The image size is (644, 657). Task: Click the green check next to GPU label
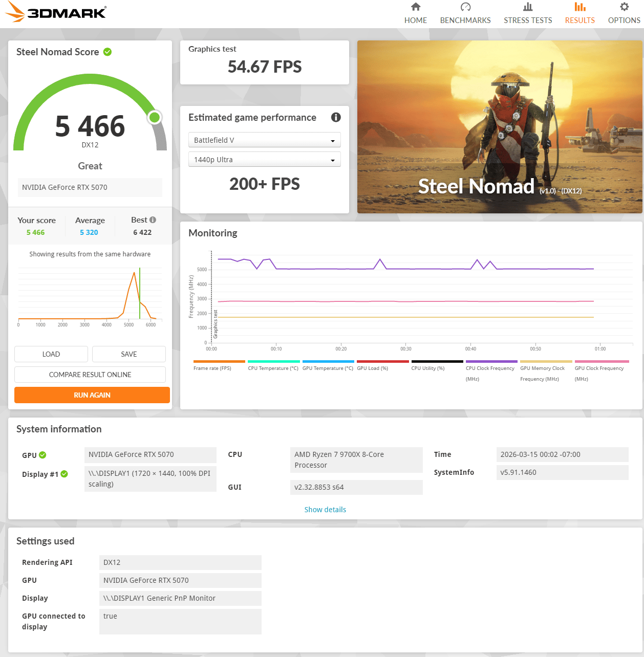pos(42,455)
